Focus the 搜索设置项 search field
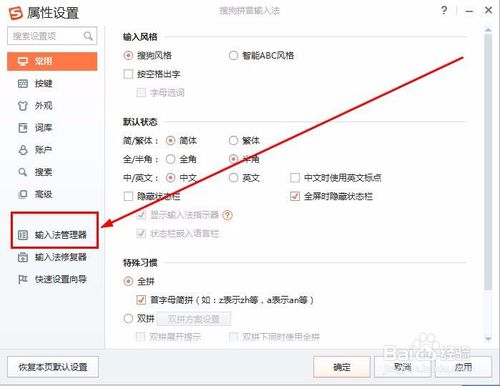Screen dimensions: 500x386 point(52,36)
